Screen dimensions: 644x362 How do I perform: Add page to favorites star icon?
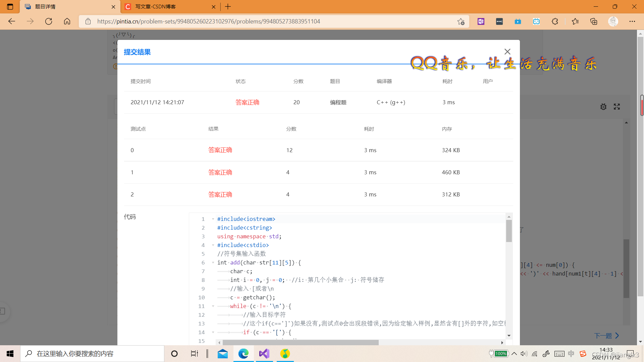pyautogui.click(x=461, y=21)
